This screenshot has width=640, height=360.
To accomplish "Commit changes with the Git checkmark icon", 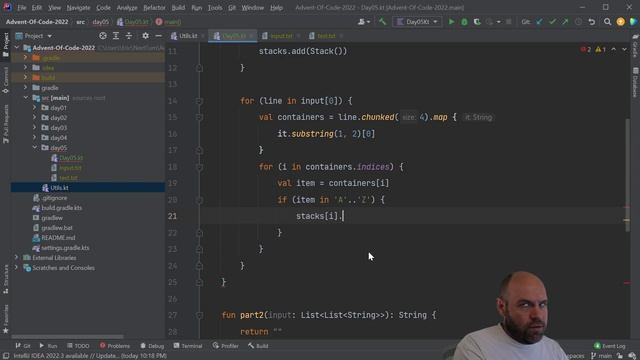I will (552, 22).
